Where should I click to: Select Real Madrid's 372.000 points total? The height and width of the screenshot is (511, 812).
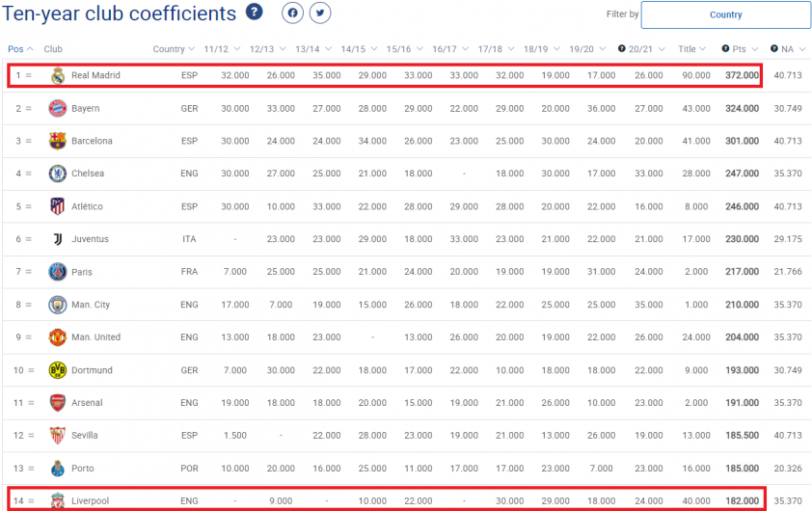[742, 75]
